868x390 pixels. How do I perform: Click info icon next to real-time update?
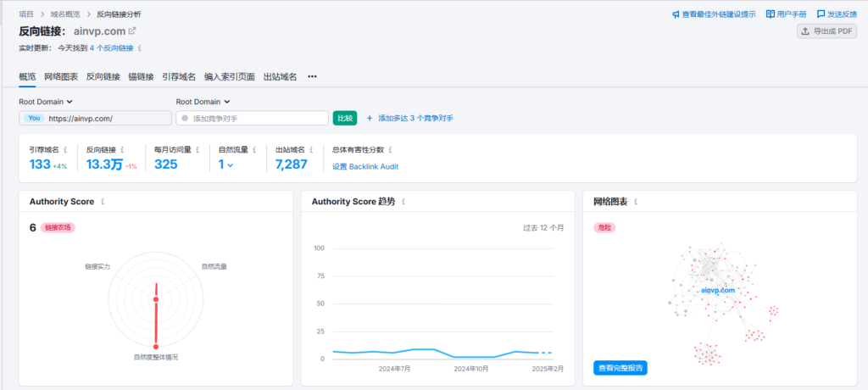click(x=140, y=48)
